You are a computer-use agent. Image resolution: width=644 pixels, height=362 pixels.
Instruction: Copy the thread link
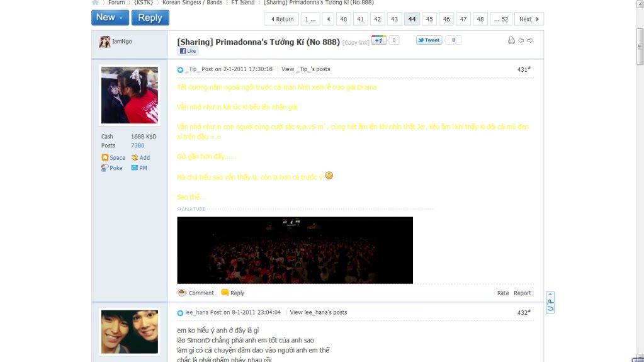pyautogui.click(x=356, y=42)
